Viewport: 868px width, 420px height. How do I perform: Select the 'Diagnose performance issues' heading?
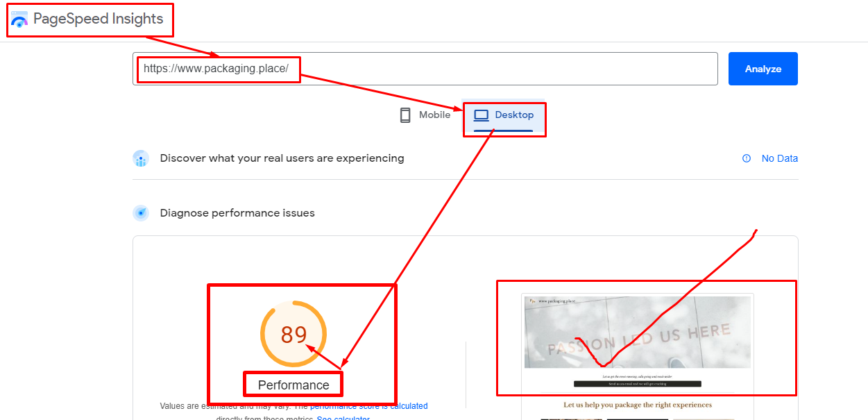tap(237, 213)
